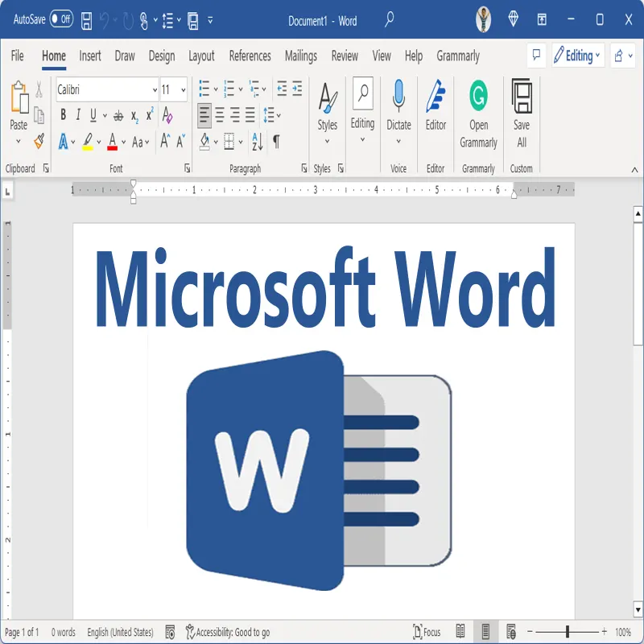Image resolution: width=644 pixels, height=644 pixels.
Task: Switch to the Design tab
Action: (162, 56)
